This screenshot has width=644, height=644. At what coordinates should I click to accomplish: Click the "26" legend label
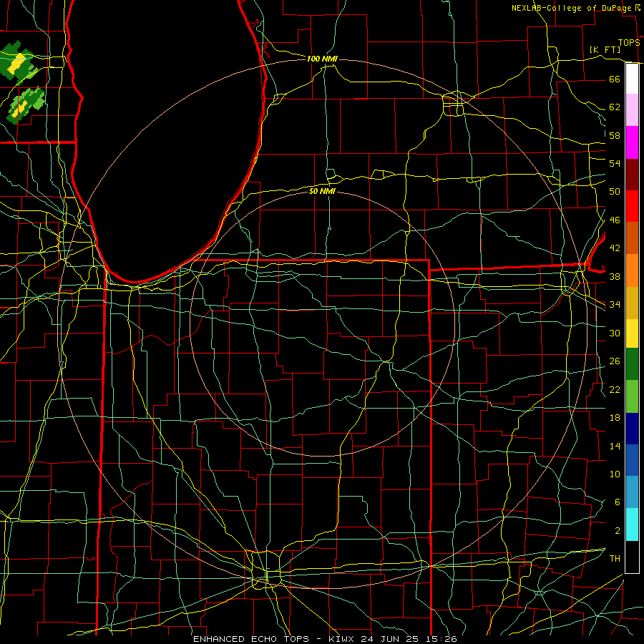pyautogui.click(x=615, y=361)
